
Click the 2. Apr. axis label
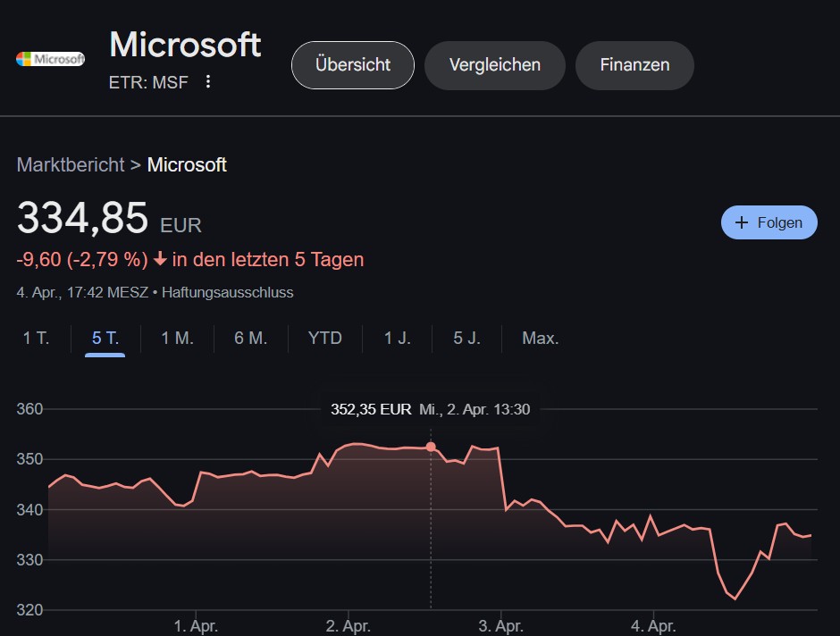click(x=349, y=626)
